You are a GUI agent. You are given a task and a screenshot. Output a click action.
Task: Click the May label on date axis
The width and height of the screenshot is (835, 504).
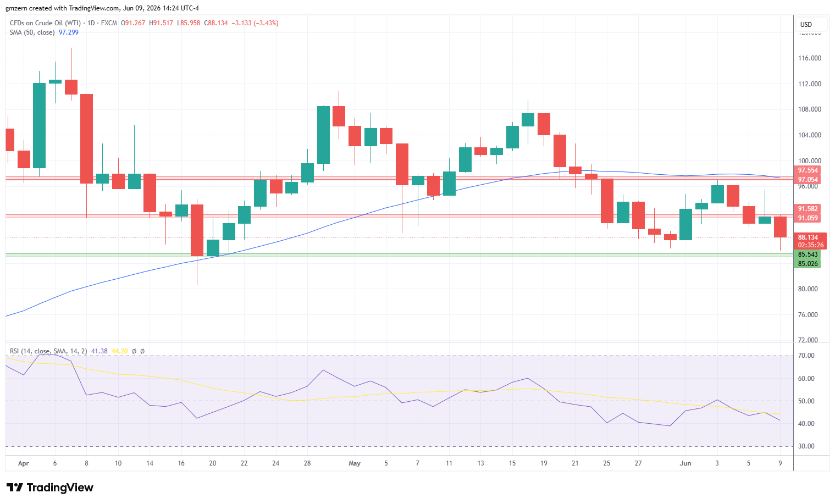(355, 463)
